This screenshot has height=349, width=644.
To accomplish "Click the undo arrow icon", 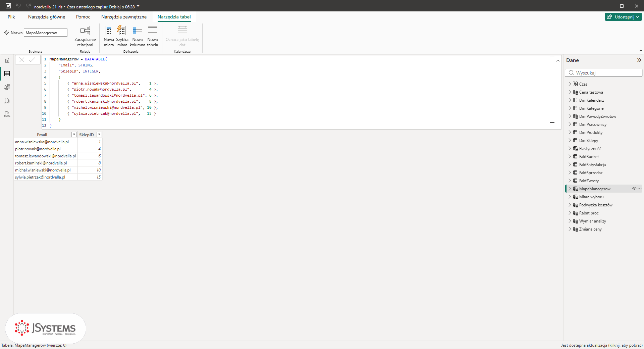I will pyautogui.click(x=18, y=6).
